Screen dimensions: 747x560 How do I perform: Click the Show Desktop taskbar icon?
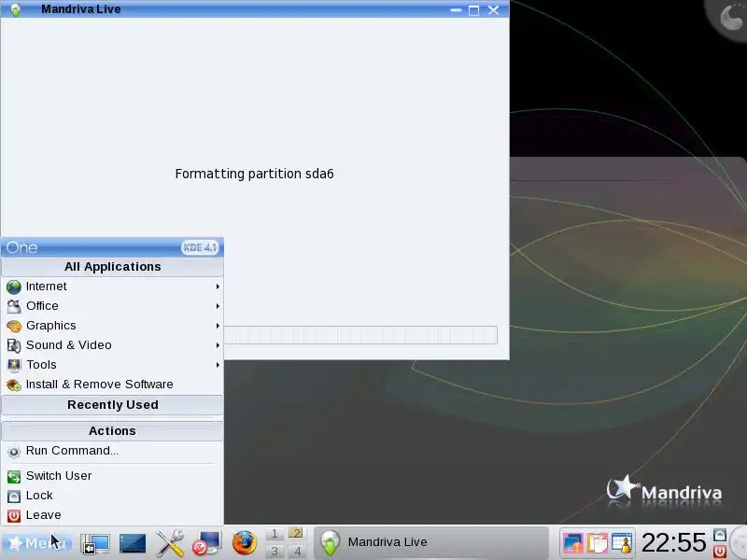pos(95,543)
